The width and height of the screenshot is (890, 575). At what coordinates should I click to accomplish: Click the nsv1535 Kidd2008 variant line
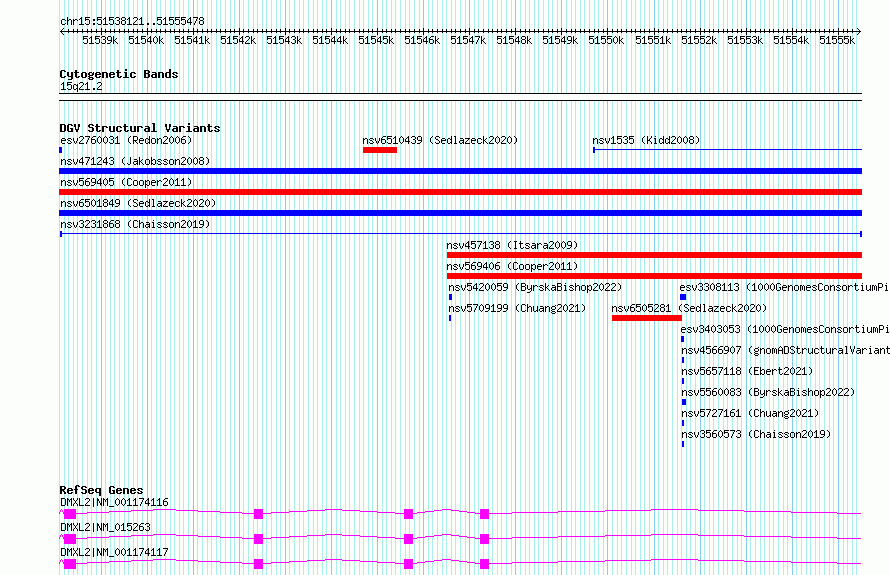(728, 150)
